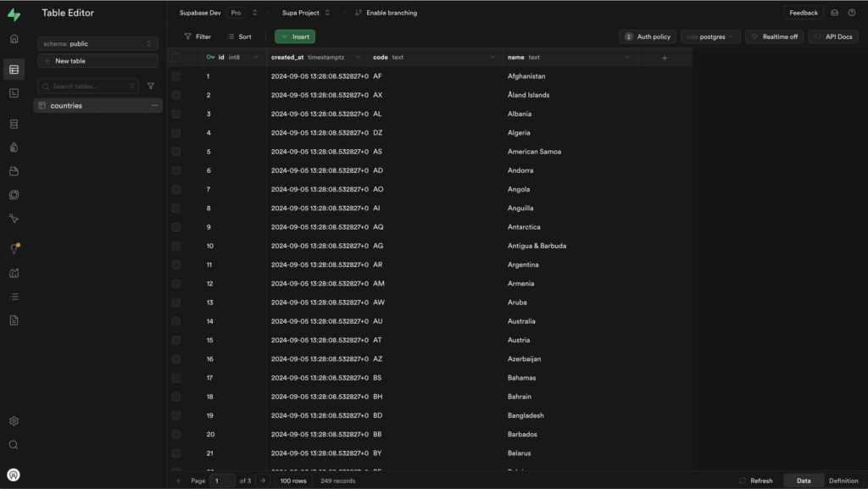Go to Home via the sidebar house icon
Screen dimensions: 868x489
pyautogui.click(x=14, y=39)
